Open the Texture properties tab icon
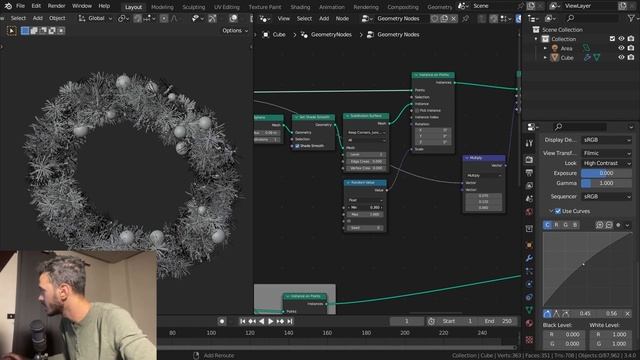This screenshot has height=360, width=640. [529, 339]
